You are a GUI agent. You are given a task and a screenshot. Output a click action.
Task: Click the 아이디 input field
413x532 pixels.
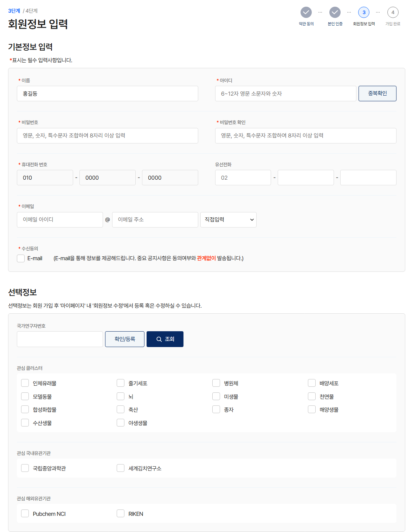[286, 94]
